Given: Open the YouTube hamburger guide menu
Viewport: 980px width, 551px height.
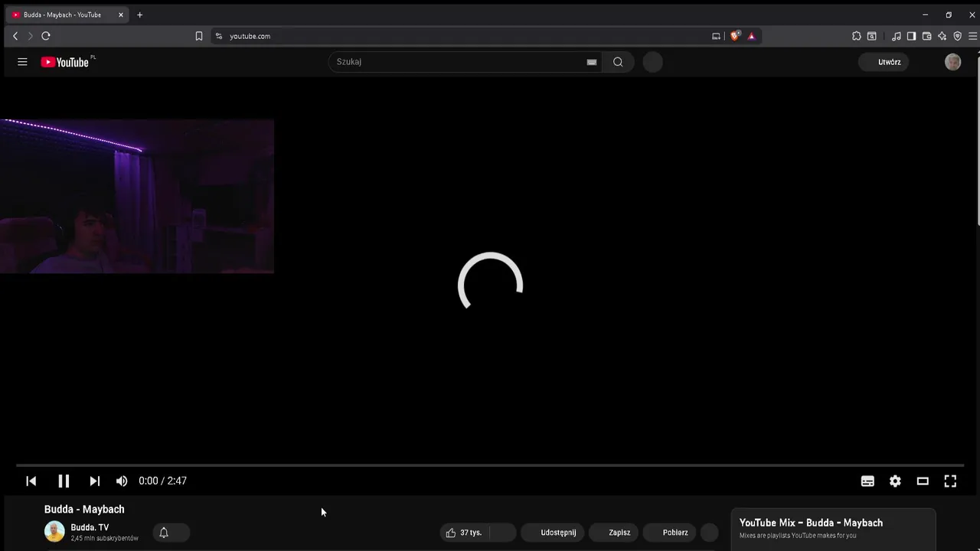Looking at the screenshot, I should (22, 62).
